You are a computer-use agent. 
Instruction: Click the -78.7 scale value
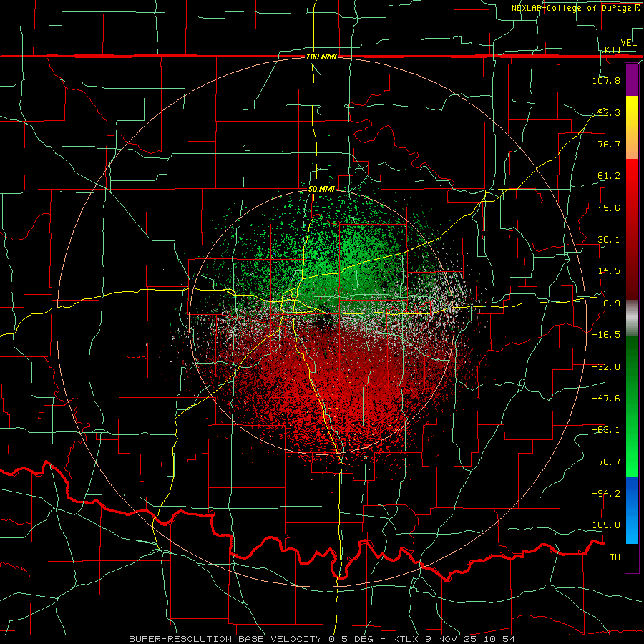point(606,462)
